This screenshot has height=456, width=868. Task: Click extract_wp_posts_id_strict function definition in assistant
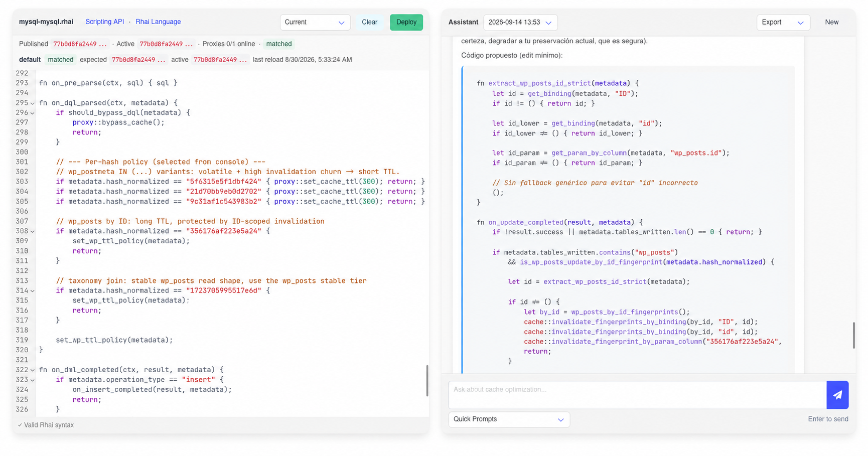(558, 83)
